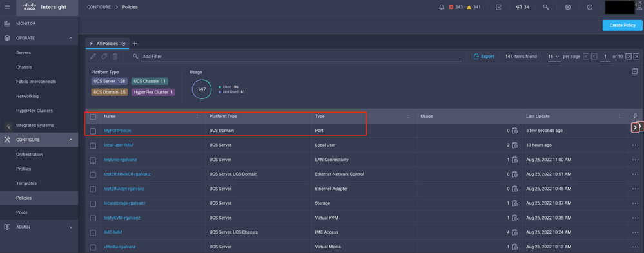644x253 pixels.
Task: Click the pencil edit icon
Action: (93, 56)
